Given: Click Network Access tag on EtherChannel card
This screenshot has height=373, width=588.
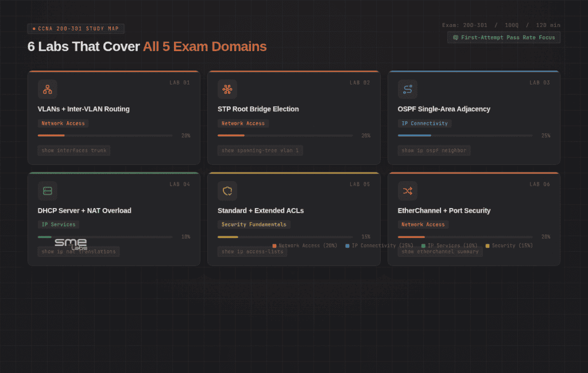Looking at the screenshot, I should 423,224.
